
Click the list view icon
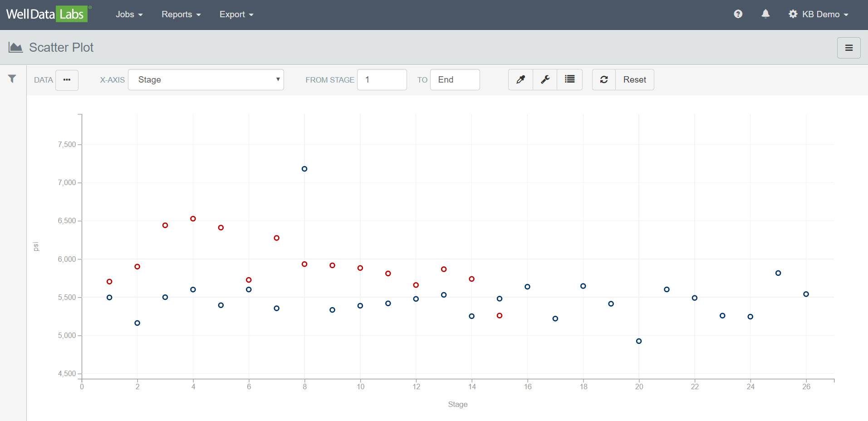(x=569, y=80)
